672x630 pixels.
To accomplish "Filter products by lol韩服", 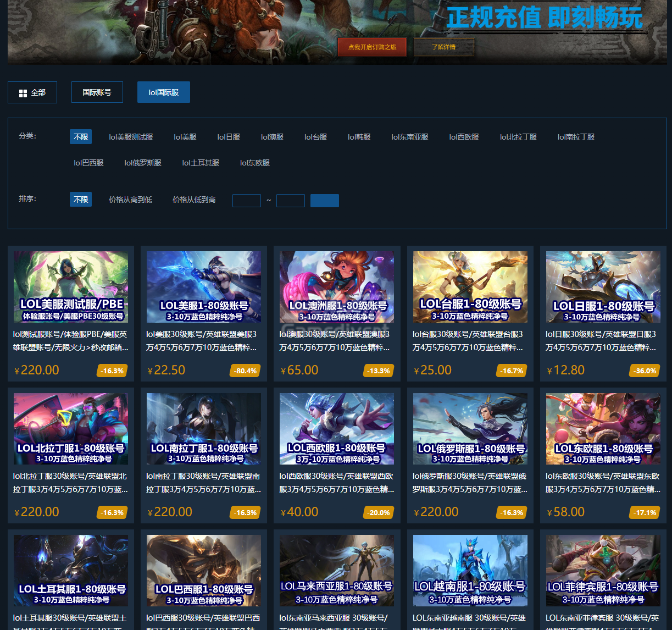I will (359, 137).
